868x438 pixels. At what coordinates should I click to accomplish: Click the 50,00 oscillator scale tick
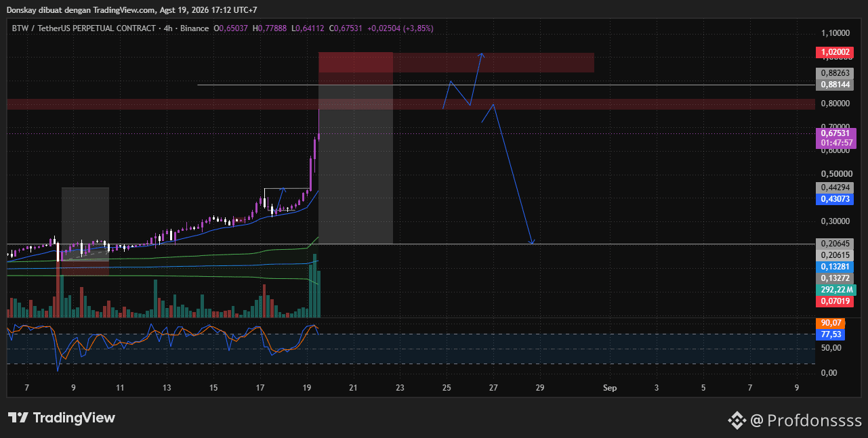(831, 348)
